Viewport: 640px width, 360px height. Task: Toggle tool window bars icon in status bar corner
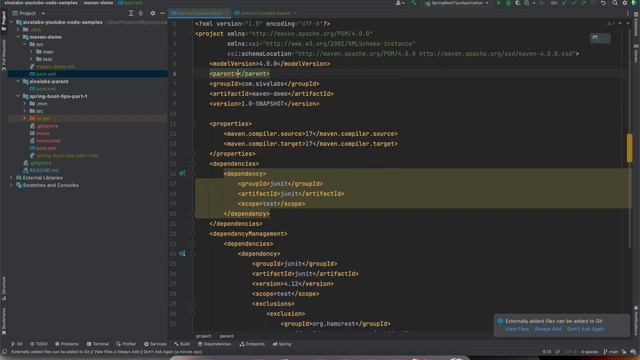click(x=4, y=352)
